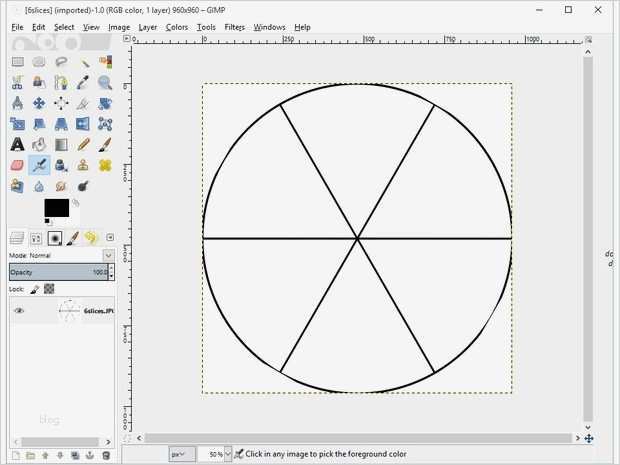Open the layer Mode dropdown
620x465 pixels.
pyautogui.click(x=108, y=255)
